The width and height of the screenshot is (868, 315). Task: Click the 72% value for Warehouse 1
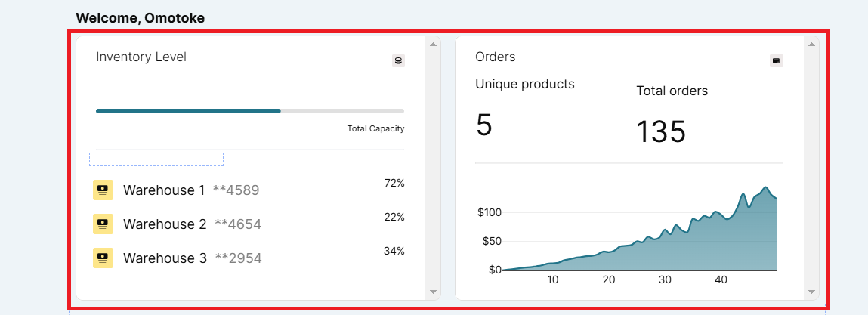(x=394, y=184)
